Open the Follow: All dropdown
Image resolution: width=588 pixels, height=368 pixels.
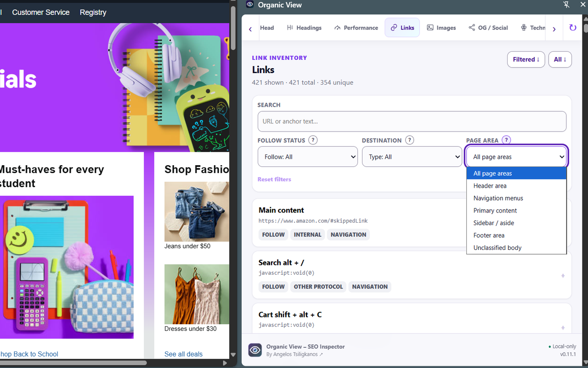(308, 157)
